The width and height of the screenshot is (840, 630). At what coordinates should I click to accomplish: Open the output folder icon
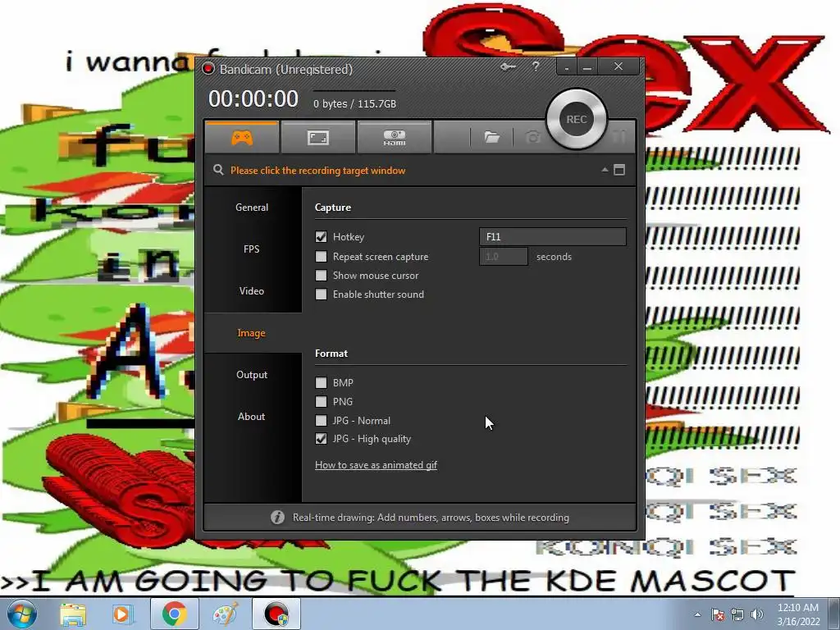tap(492, 138)
